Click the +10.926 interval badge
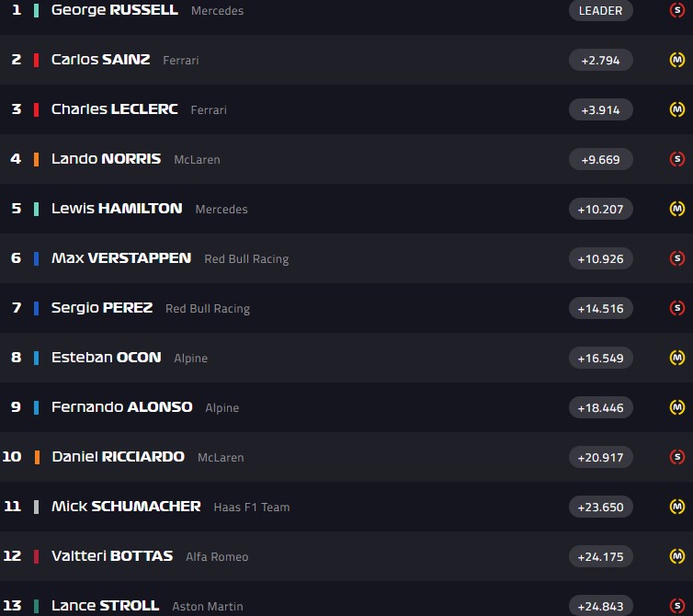Viewport: 693px width, 616px height. tap(600, 258)
